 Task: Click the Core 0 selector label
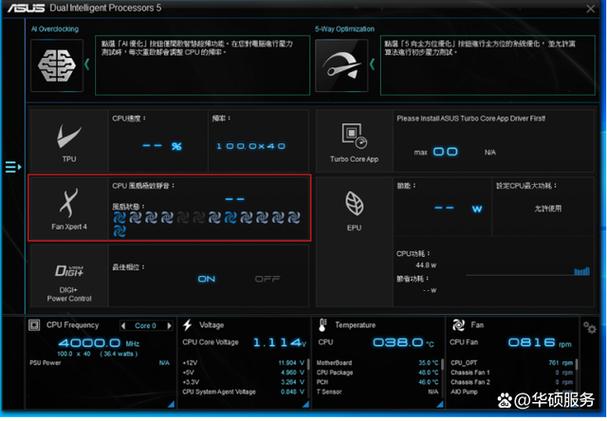coord(145,326)
